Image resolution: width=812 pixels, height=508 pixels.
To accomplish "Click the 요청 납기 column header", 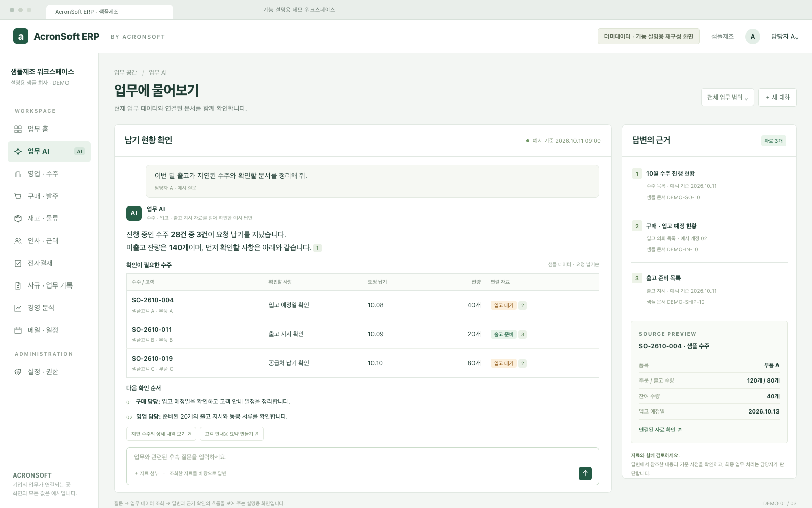I will tap(377, 282).
